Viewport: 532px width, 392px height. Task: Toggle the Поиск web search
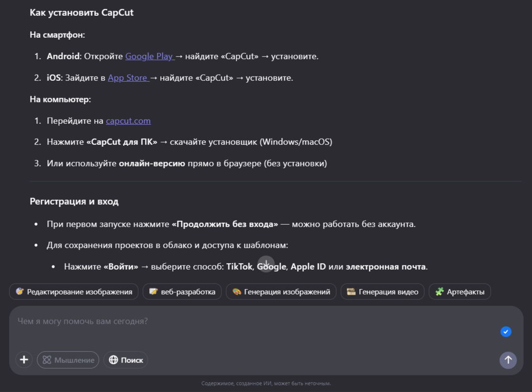tap(125, 360)
